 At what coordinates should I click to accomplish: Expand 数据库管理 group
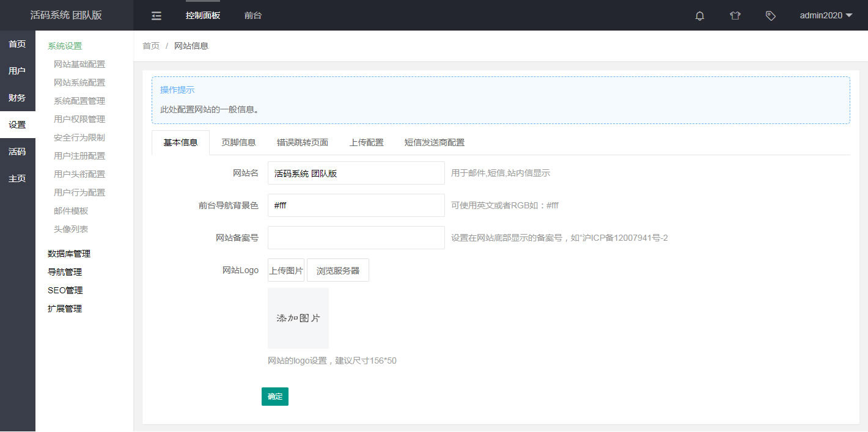pyautogui.click(x=69, y=254)
